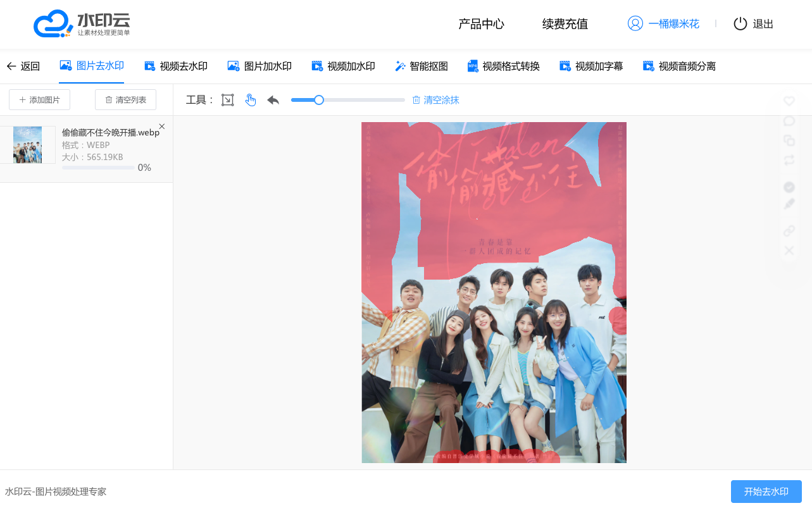Click the 开始去水印 button
Screen dimensions: 812x508
(766, 492)
